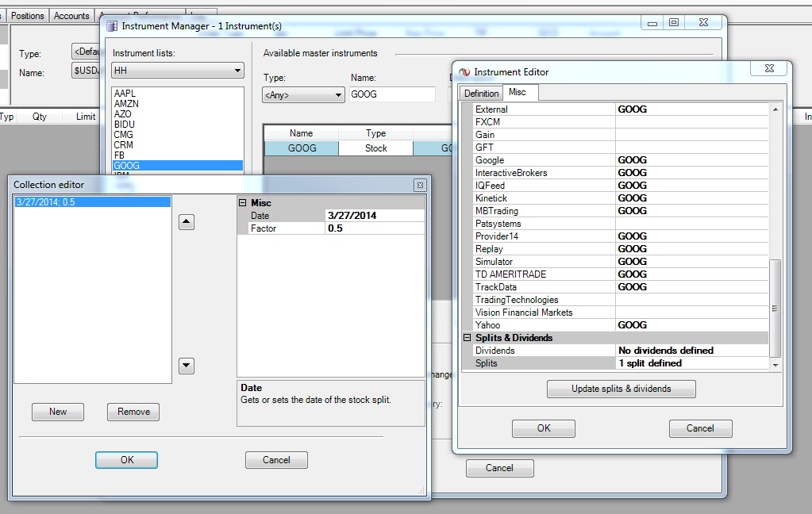
Task: Open the Positions tab in background window
Action: [28, 16]
